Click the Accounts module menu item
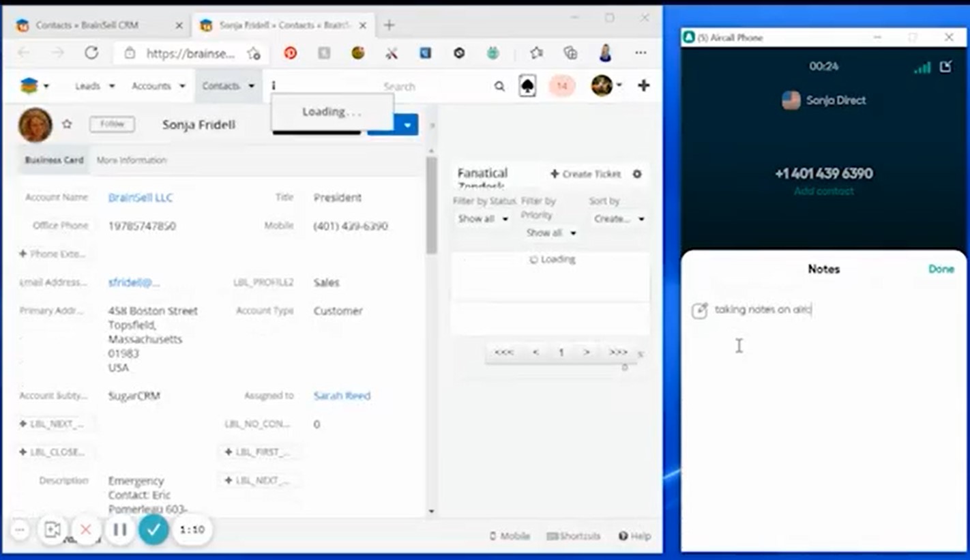The height and width of the screenshot is (560, 970). coord(151,86)
